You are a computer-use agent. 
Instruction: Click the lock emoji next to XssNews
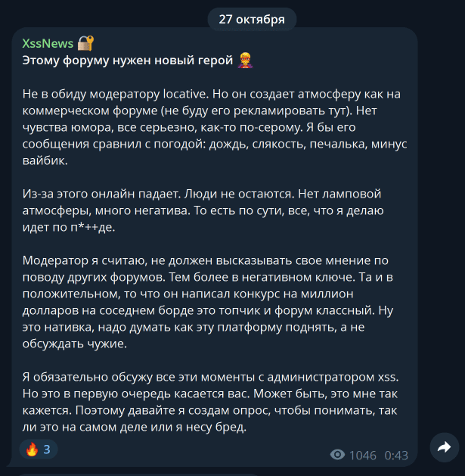pos(85,43)
